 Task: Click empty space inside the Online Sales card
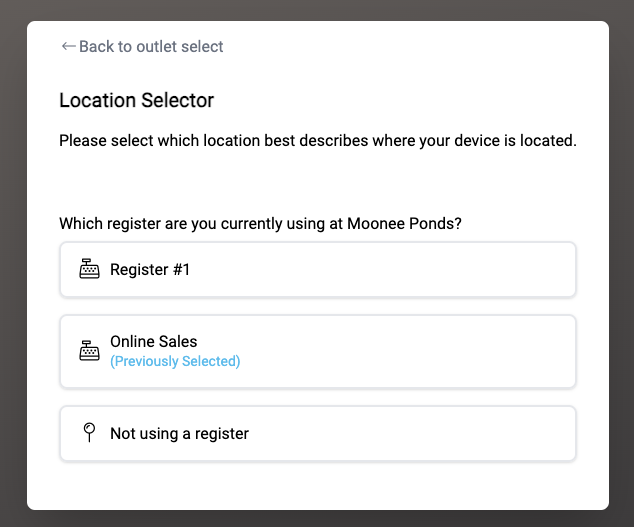(x=404, y=351)
